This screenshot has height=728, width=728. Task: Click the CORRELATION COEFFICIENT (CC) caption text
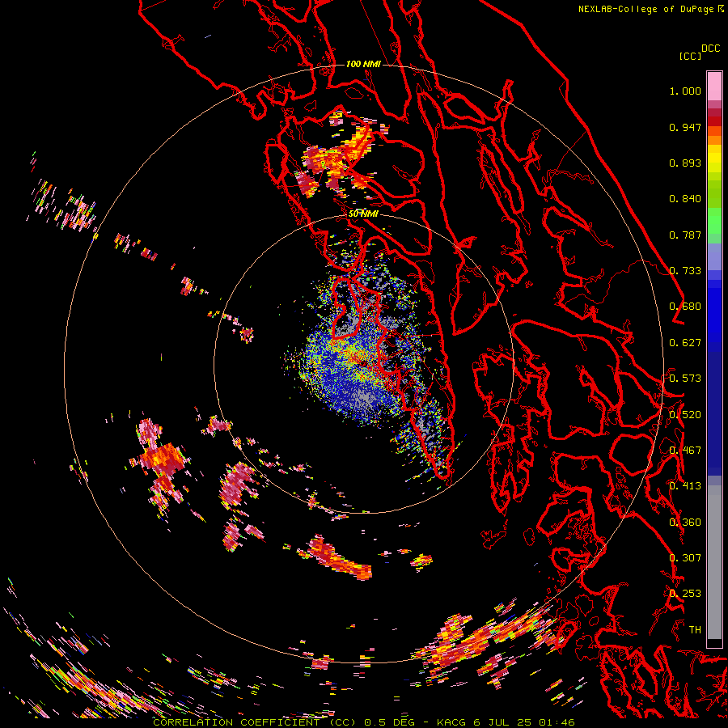255,722
